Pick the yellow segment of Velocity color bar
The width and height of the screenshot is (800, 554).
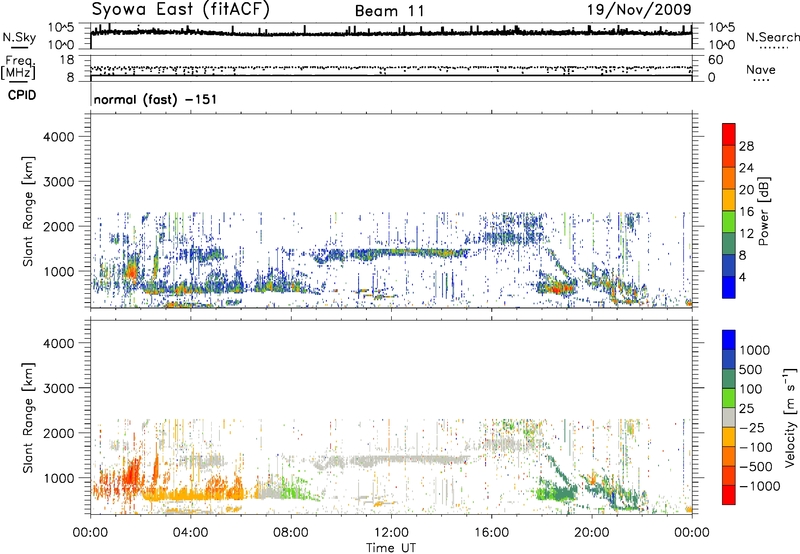(729, 437)
